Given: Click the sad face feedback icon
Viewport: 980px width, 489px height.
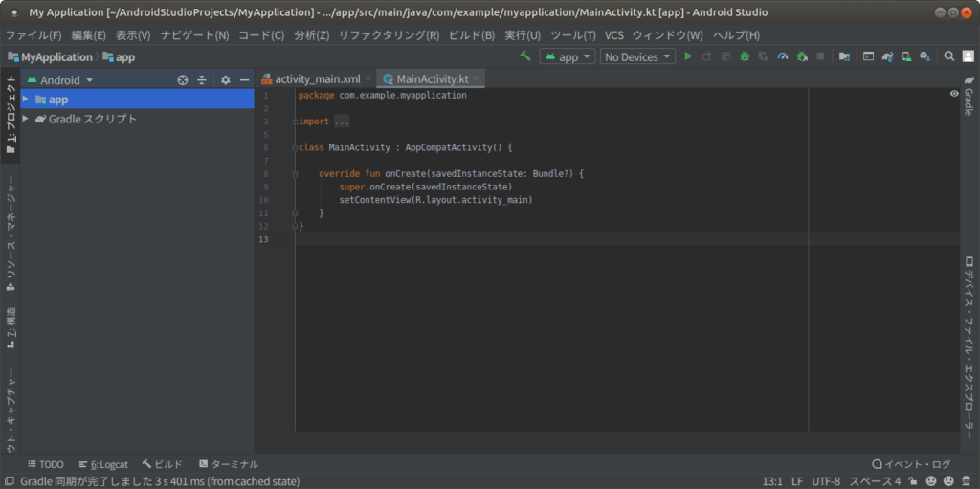Looking at the screenshot, I should pos(948,481).
